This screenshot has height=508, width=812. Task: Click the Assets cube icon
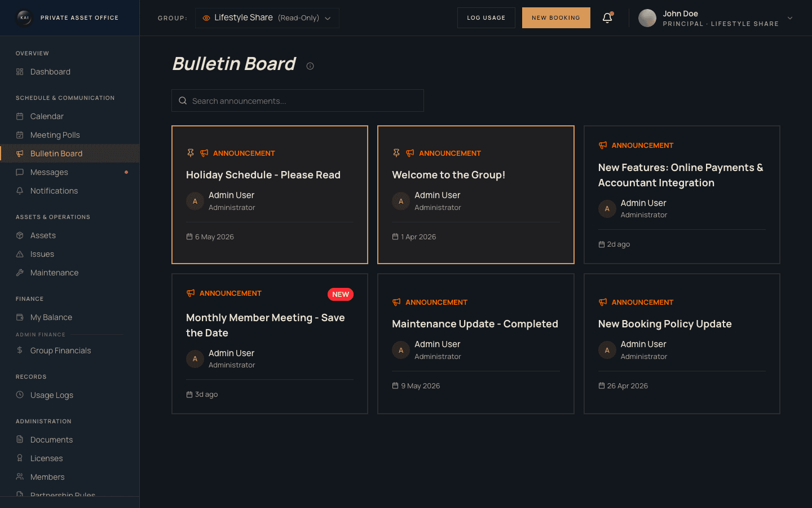point(20,235)
